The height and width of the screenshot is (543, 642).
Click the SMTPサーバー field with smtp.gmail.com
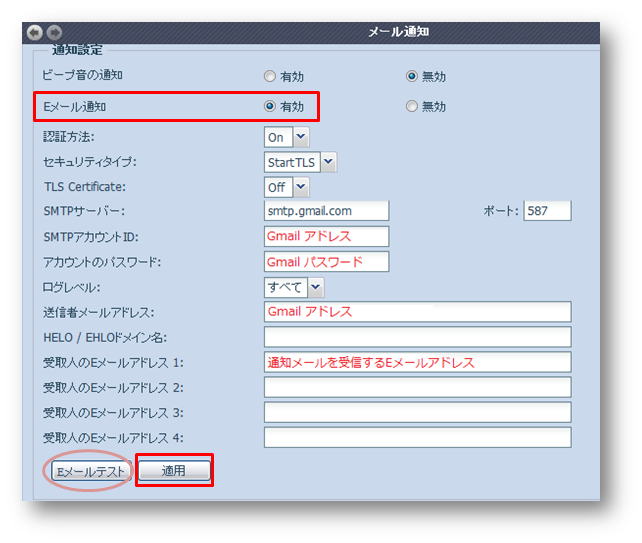[x=326, y=211]
